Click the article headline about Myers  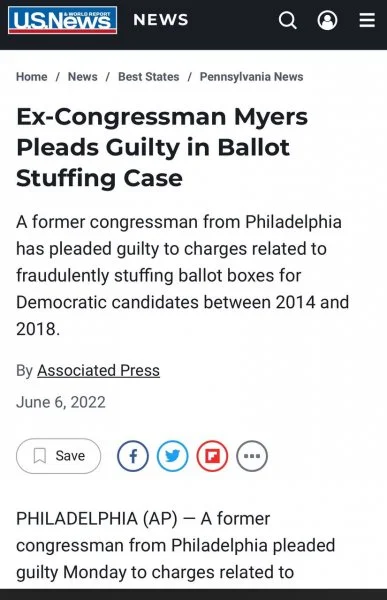pyautogui.click(x=162, y=147)
